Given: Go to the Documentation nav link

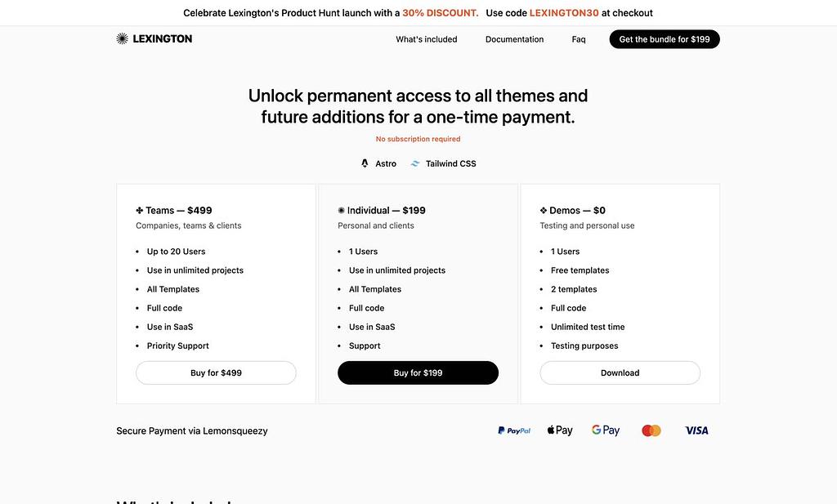Looking at the screenshot, I should click(x=514, y=39).
